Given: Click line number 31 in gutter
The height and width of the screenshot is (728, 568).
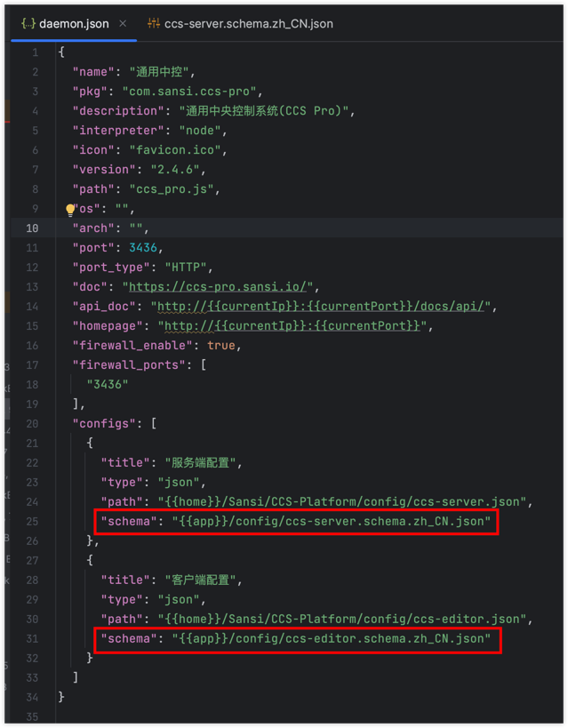Looking at the screenshot, I should point(32,639).
